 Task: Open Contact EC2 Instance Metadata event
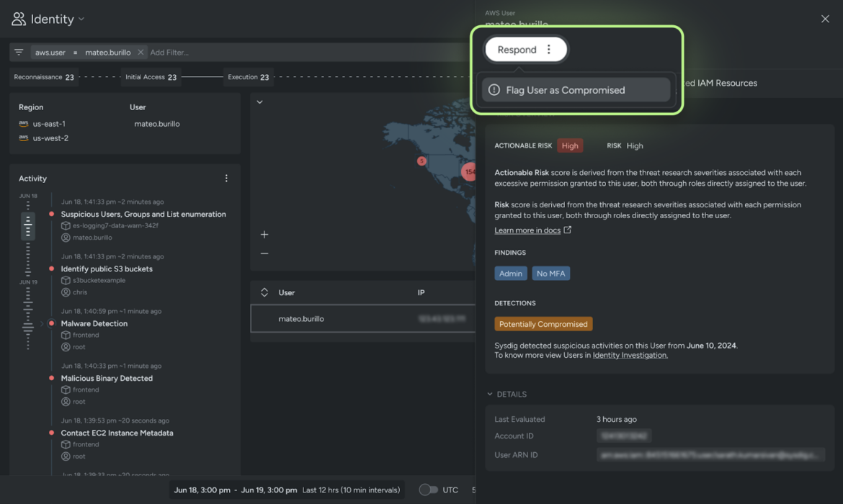click(x=117, y=433)
